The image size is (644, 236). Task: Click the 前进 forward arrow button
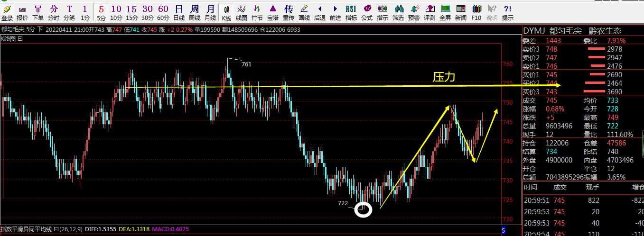tap(336, 13)
